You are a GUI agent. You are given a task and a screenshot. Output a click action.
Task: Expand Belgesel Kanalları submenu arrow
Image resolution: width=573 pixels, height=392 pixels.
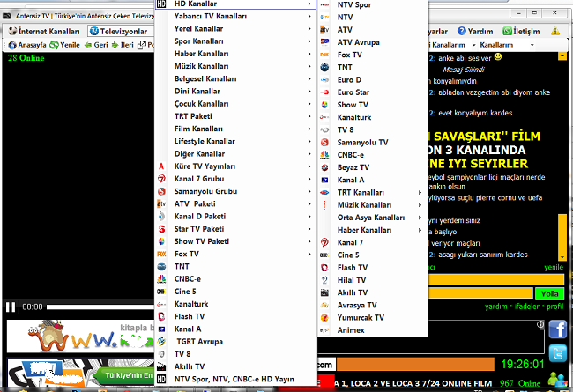click(309, 79)
